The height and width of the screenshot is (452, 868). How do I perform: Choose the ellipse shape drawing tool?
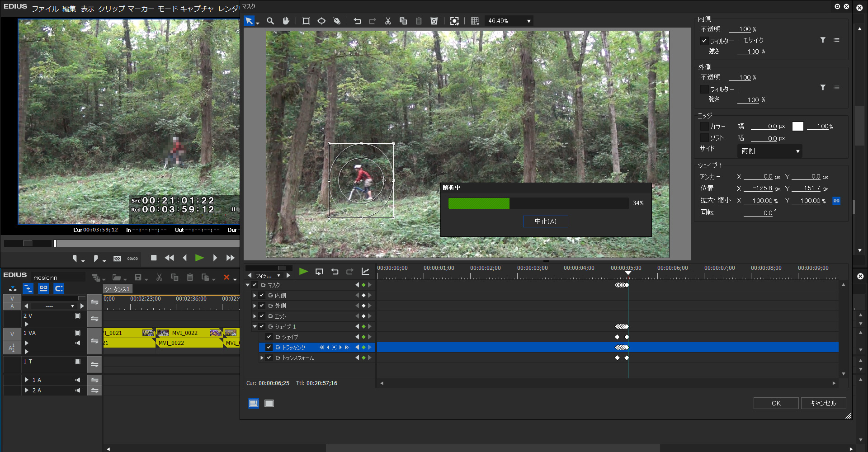tap(321, 21)
